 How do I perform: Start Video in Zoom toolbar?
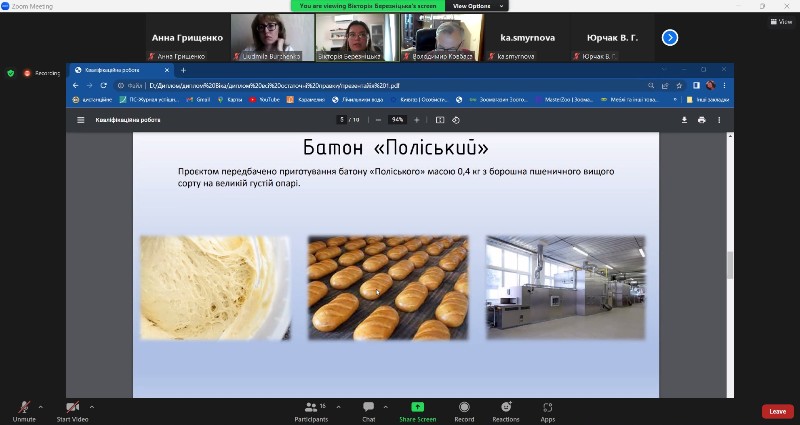click(x=72, y=412)
